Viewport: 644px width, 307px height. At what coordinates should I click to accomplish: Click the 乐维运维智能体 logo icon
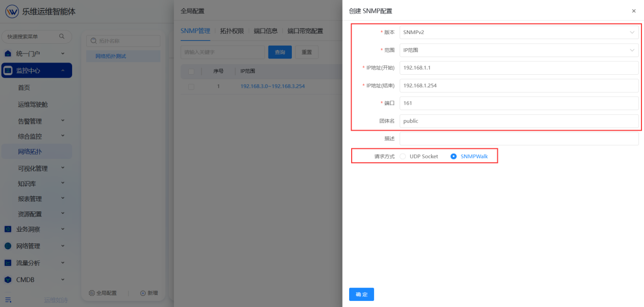point(12,11)
